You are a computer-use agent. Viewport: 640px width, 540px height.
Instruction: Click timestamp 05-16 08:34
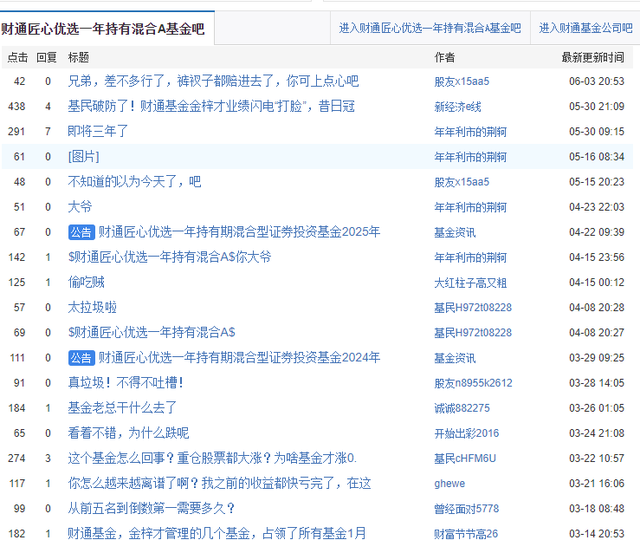[x=597, y=157]
